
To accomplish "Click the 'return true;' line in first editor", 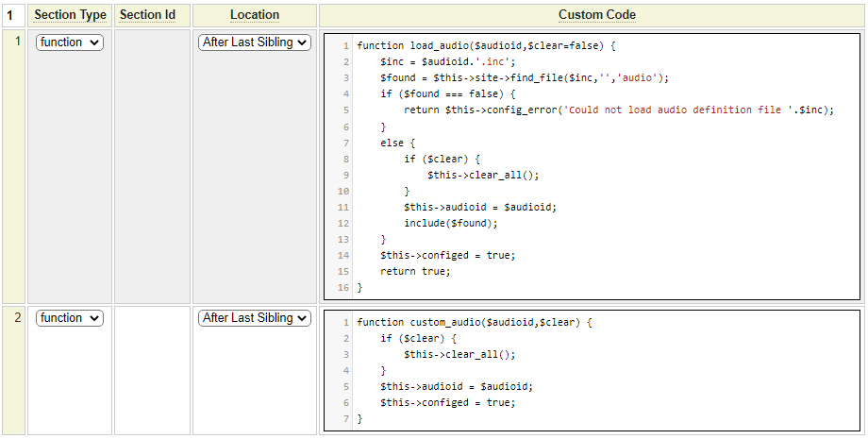I will (415, 271).
